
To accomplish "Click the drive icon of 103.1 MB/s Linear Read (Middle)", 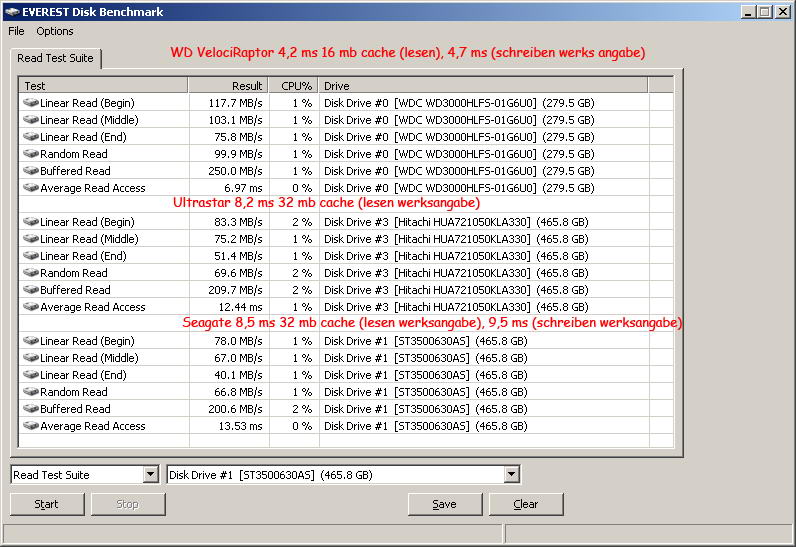I will click(x=31, y=120).
